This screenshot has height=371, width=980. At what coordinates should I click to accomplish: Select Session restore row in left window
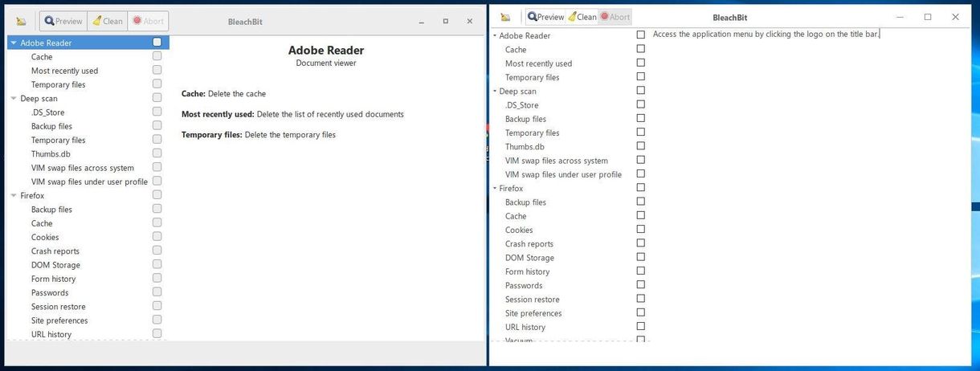[58, 307]
